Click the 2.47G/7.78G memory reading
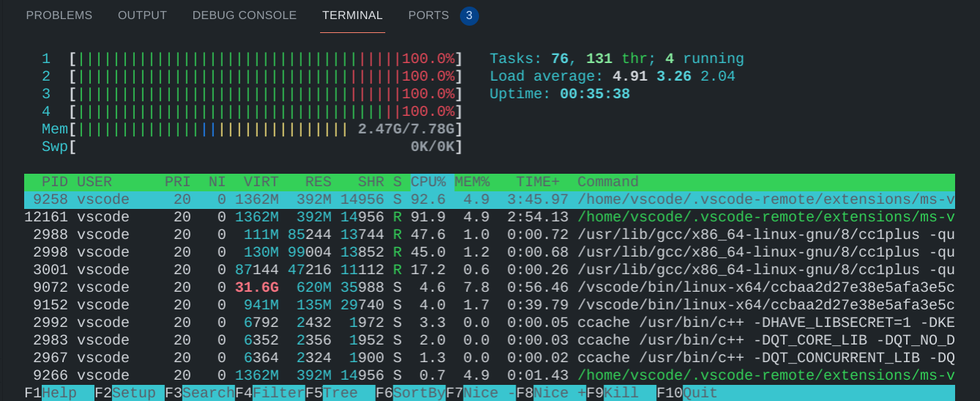The image size is (980, 401). pyautogui.click(x=407, y=129)
